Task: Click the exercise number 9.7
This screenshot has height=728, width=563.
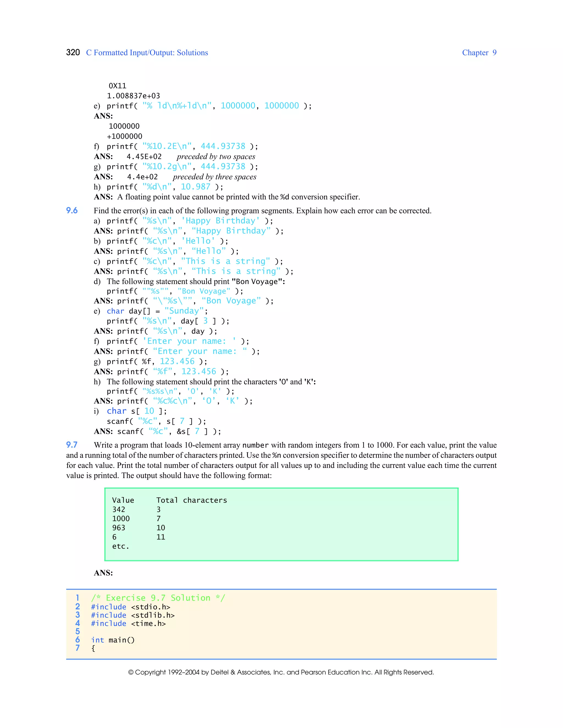Action: pos(72,445)
